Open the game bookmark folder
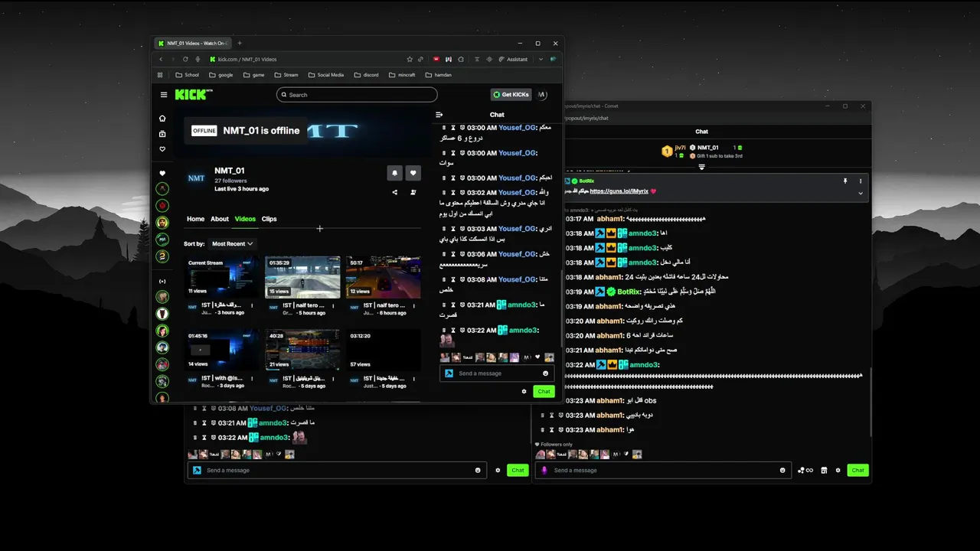The width and height of the screenshot is (980, 551). coord(253,75)
